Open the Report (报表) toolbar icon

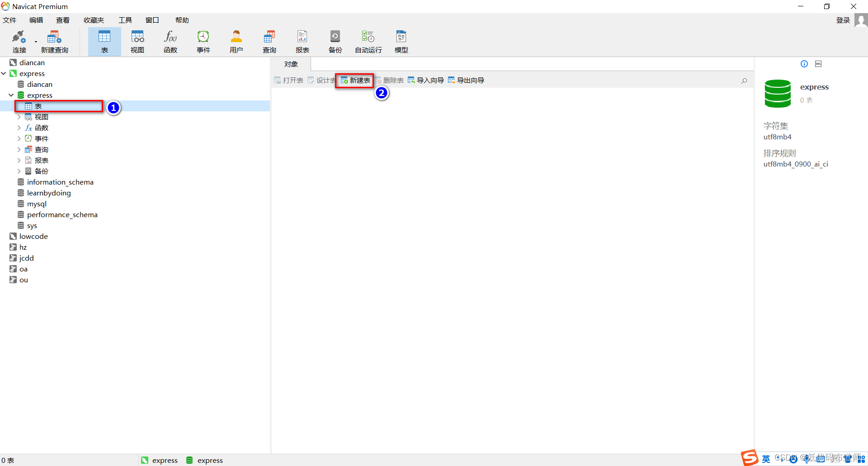point(302,42)
